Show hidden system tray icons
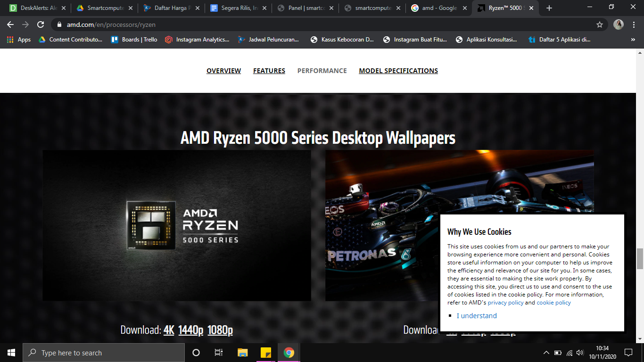Screen dimensions: 644x362 pyautogui.click(x=546, y=353)
